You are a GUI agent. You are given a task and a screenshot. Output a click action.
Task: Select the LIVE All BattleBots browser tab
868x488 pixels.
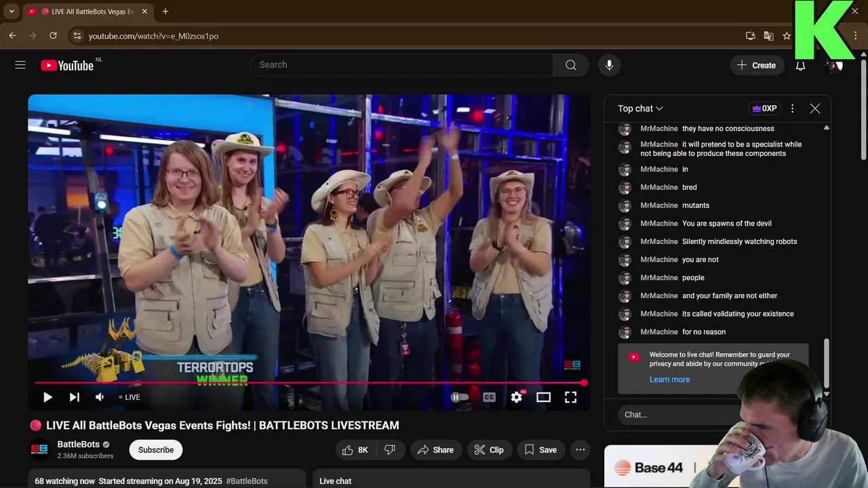pos(87,12)
